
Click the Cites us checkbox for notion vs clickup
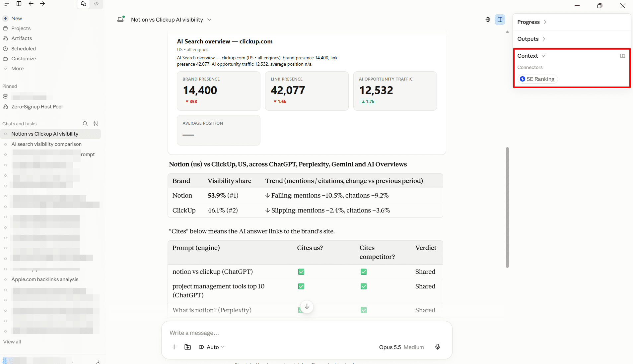point(301,272)
